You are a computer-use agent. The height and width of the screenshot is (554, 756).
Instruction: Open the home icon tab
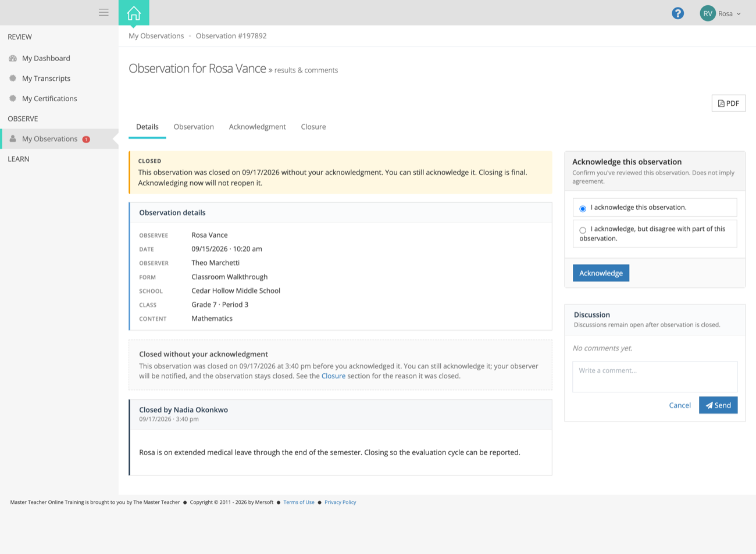pyautogui.click(x=134, y=13)
